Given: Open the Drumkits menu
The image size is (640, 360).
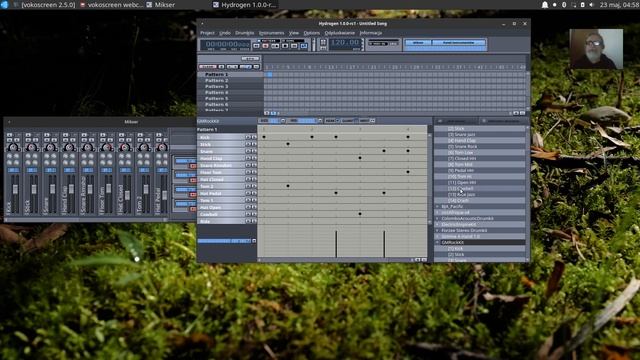Looking at the screenshot, I should click(244, 33).
